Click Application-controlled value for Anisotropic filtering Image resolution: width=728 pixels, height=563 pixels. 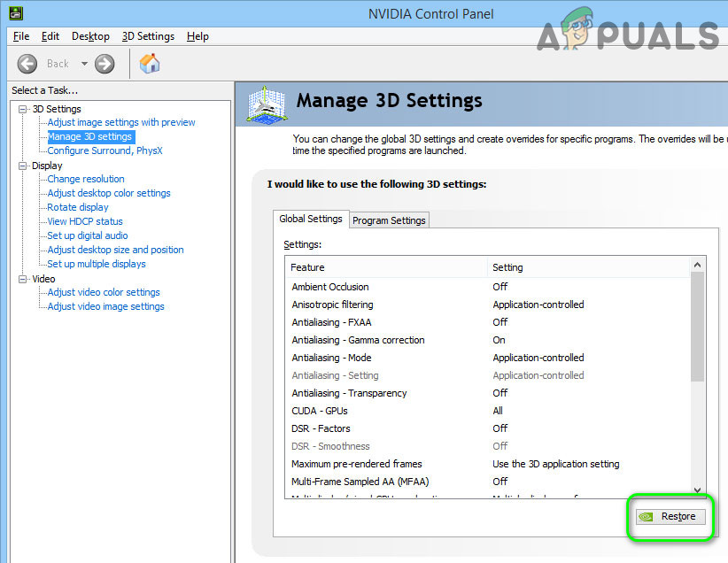538,305
